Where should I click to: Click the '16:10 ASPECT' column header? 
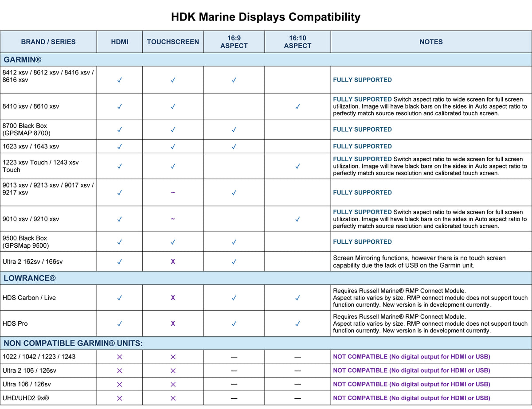tap(297, 42)
